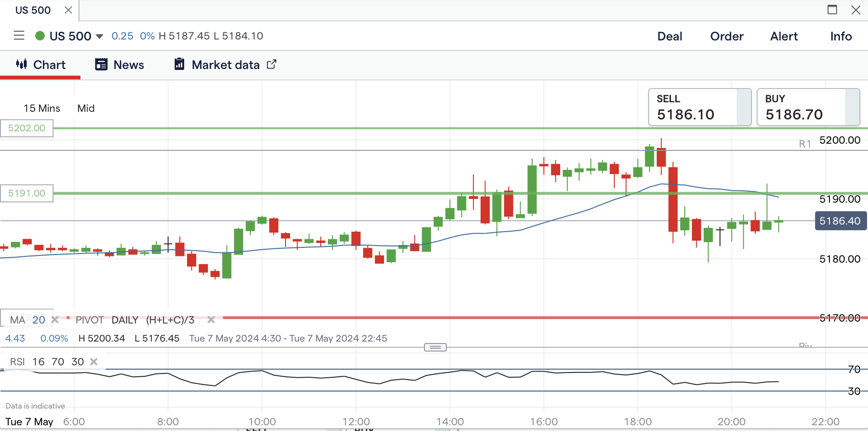Click the Data is indicative note
The height and width of the screenshot is (431, 868).
pyautogui.click(x=35, y=406)
